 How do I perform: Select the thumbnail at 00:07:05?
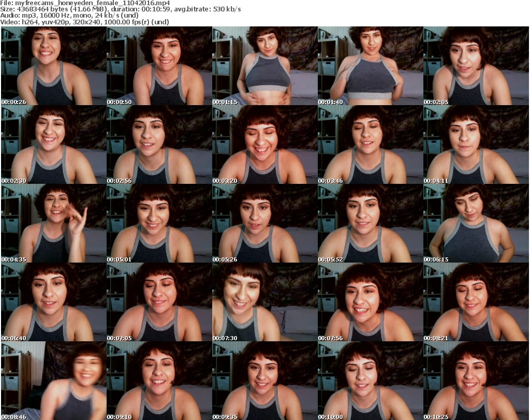[x=159, y=302]
